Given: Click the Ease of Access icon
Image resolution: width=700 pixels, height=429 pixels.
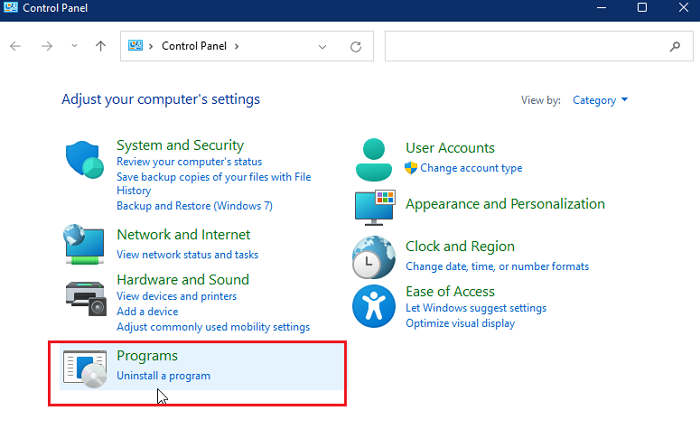Looking at the screenshot, I should (374, 305).
